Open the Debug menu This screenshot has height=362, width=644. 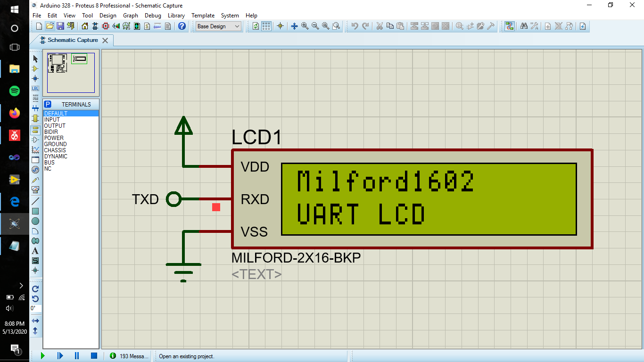[x=153, y=16]
